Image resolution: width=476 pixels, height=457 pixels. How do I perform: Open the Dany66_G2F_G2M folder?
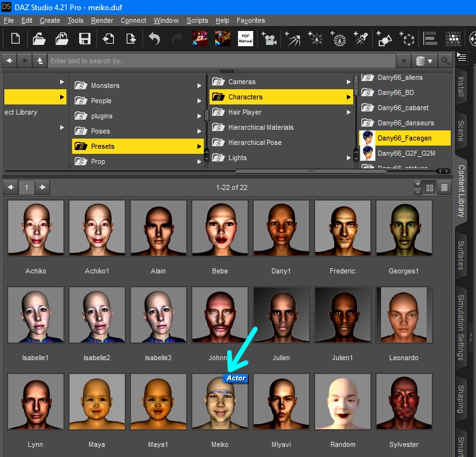(404, 153)
